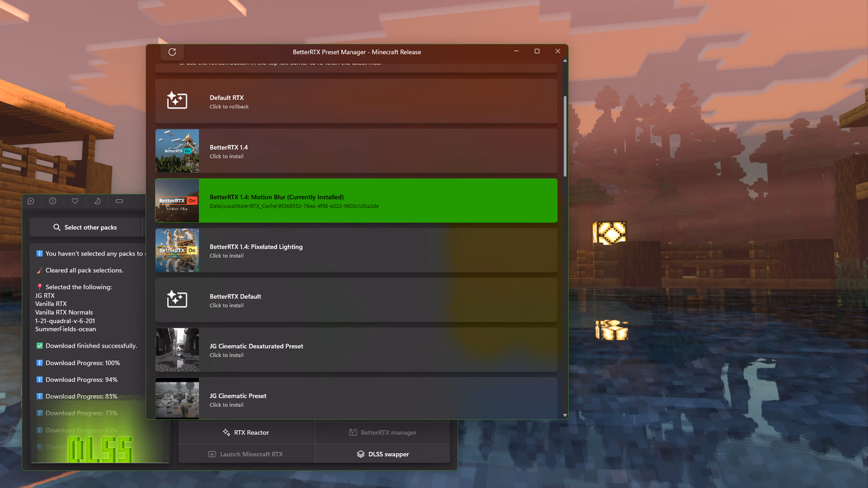Click the preset list vertical scrollbar thumb
The height and width of the screenshot is (488, 868).
(565, 136)
